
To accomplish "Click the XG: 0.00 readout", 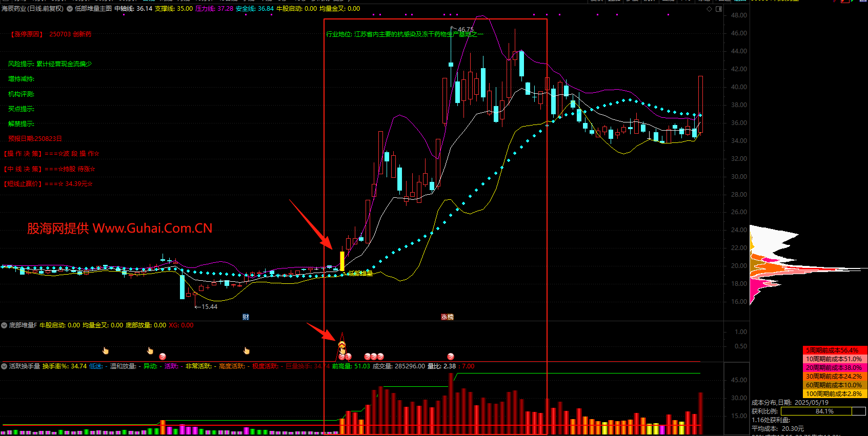I will 181,325.
